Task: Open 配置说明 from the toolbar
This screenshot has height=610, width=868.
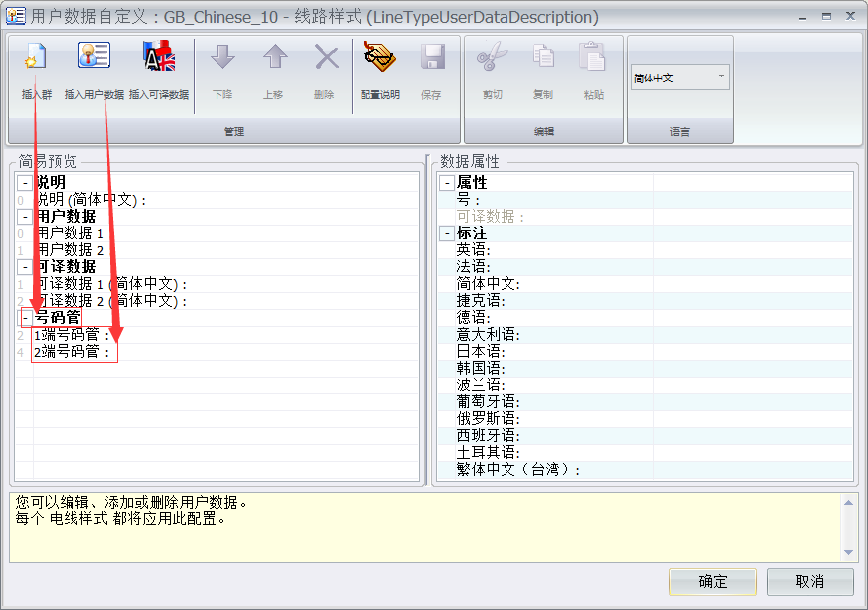Action: click(379, 60)
